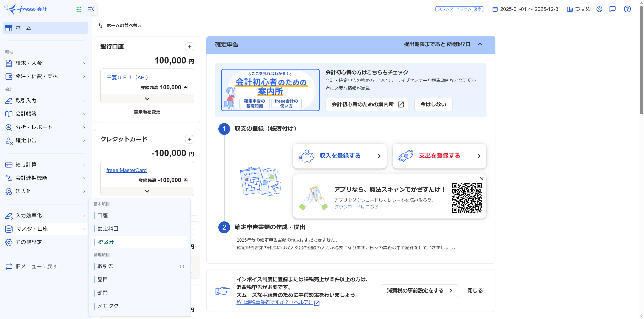Open the help question mark icon
Viewport: 644px width, 319px height.
click(627, 9)
